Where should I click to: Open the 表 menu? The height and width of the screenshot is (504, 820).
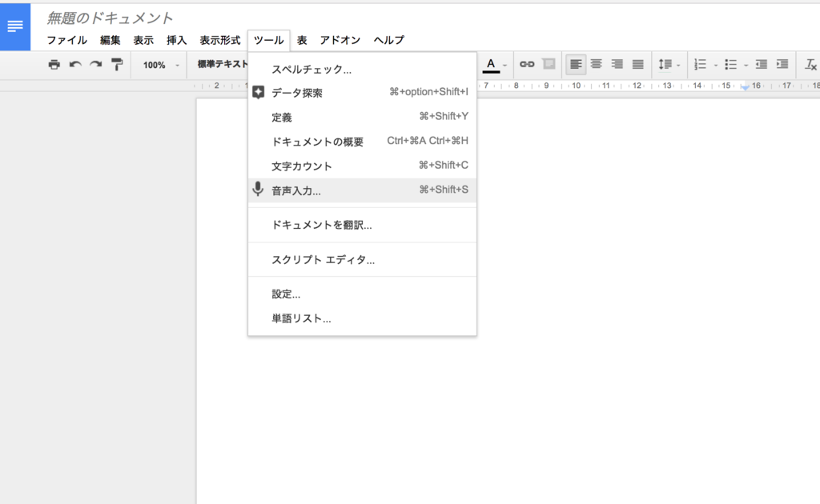[302, 40]
